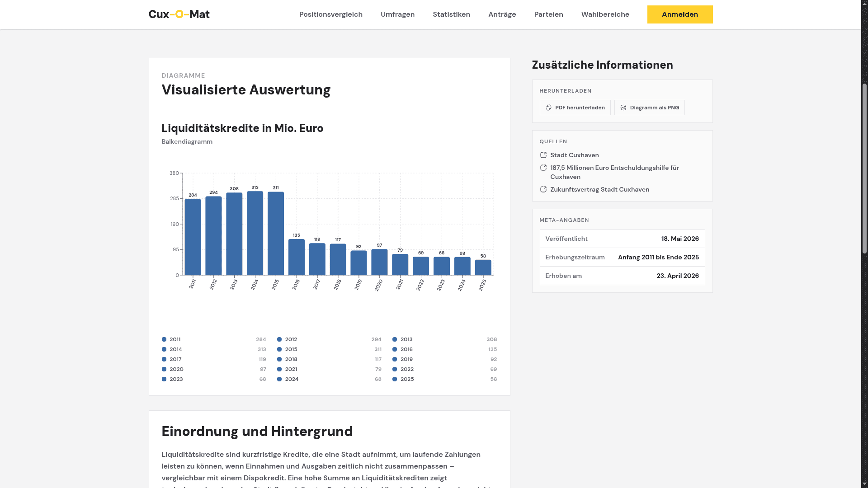Click the Cux-O-Mat logo
The width and height of the screenshot is (868, 488).
click(179, 14)
